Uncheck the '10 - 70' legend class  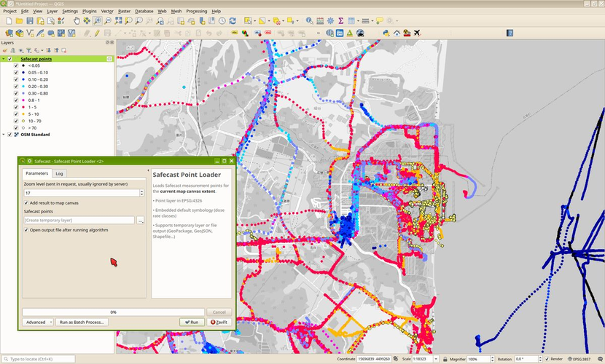16,122
